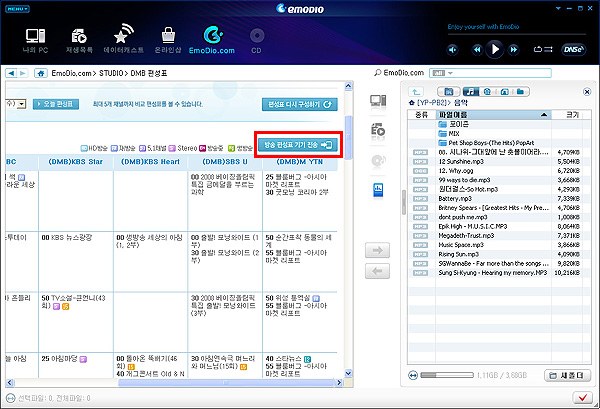Viewport: 600px width, 409px height.
Task: Click the disc burn icon in middle strip
Action: click(378, 161)
